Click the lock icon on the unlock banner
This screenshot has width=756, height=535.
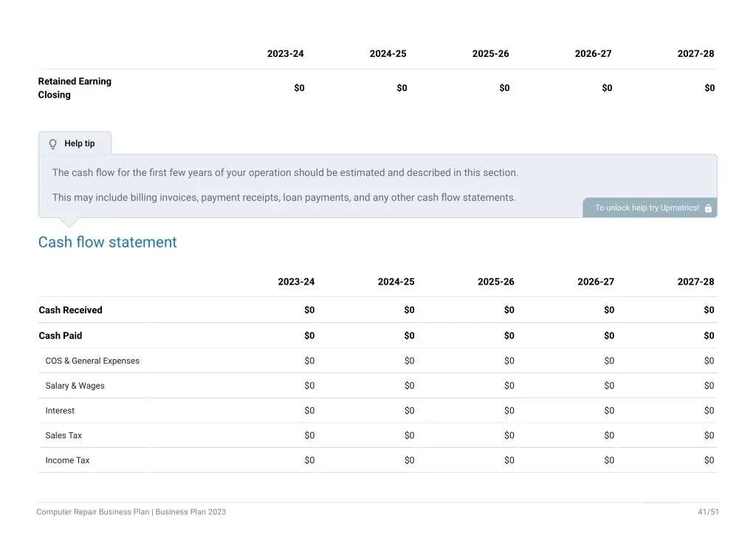[708, 208]
